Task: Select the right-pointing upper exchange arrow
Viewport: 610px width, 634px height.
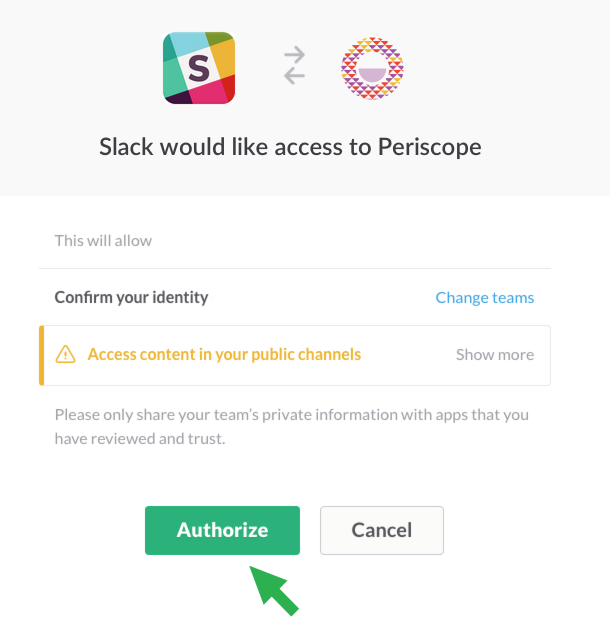Action: point(295,55)
